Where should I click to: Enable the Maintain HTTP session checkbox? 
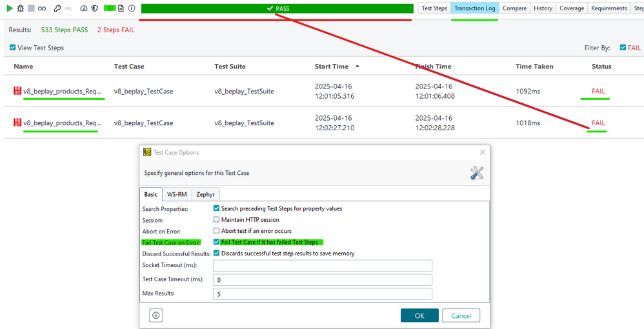217,220
